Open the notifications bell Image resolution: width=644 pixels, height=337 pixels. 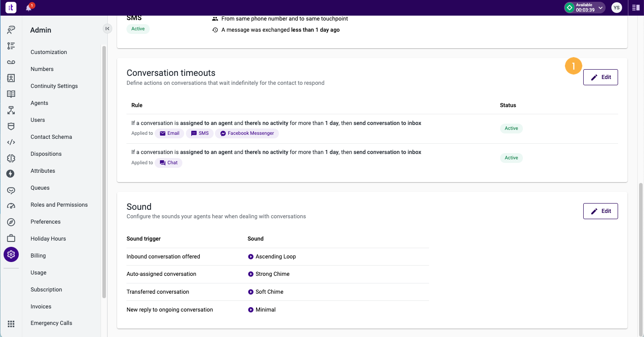(x=29, y=8)
